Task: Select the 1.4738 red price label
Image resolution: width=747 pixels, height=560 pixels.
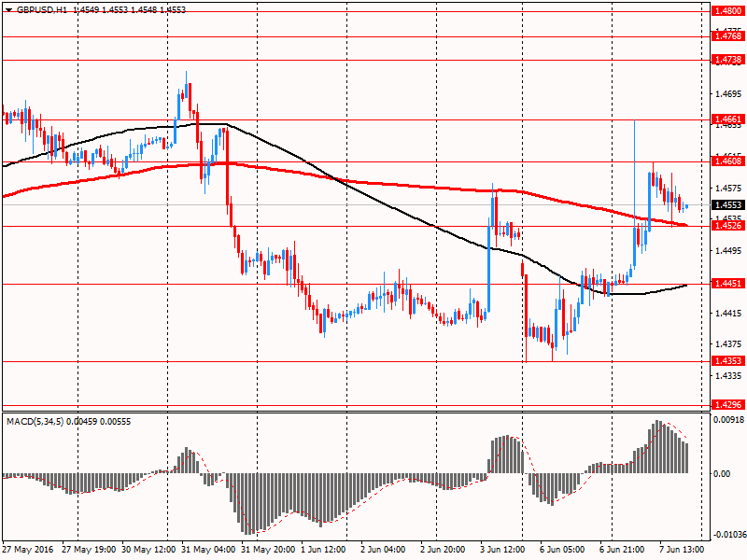Action: (x=727, y=60)
